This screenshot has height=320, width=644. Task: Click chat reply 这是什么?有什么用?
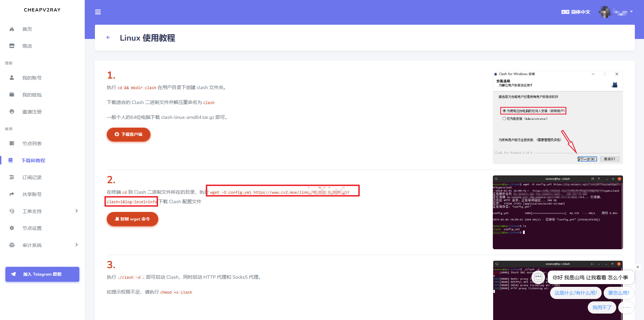point(576,293)
